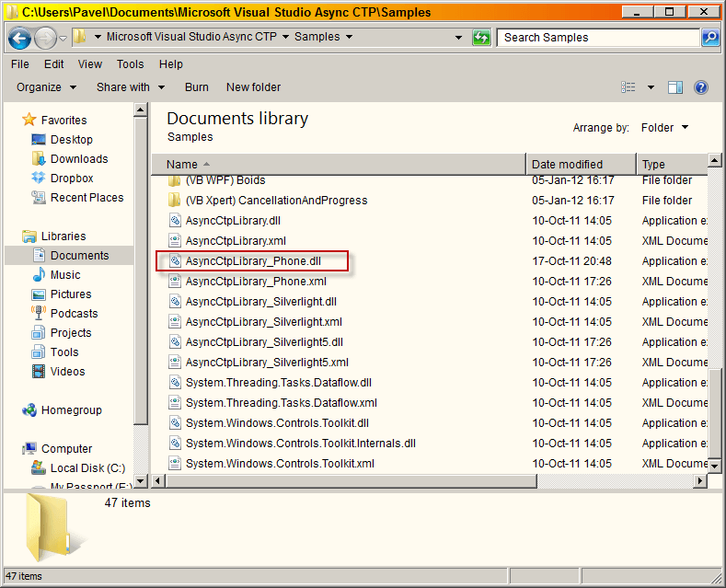Select System.Windows.Controls.Toolkit.dll

coord(277,423)
